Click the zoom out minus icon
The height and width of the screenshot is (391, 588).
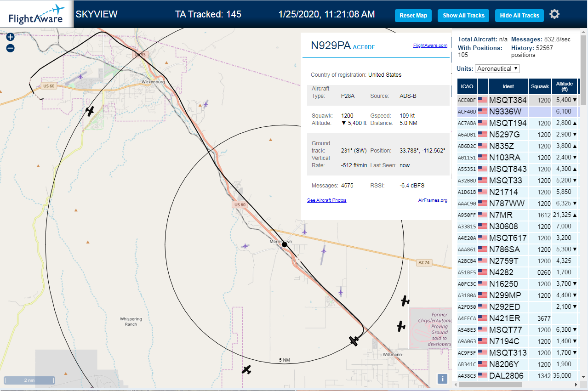pos(10,48)
